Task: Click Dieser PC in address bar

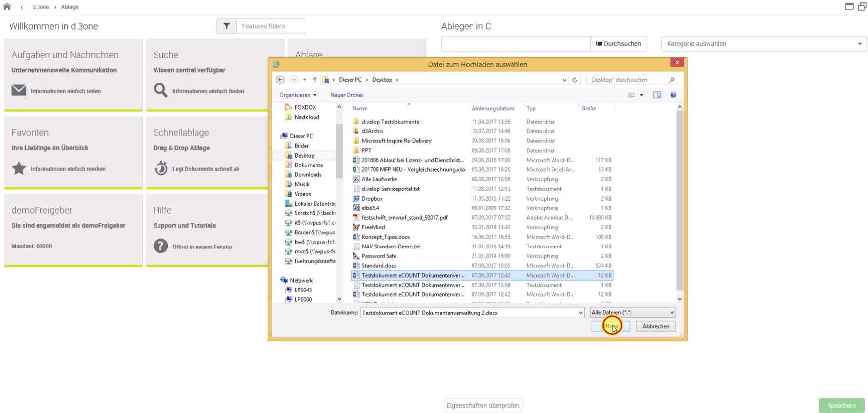Action: (x=350, y=80)
